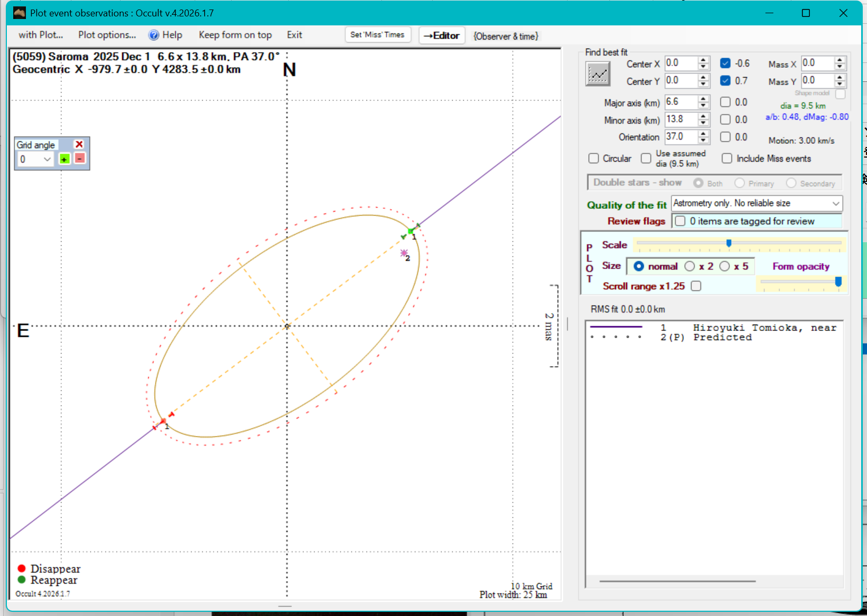The image size is (867, 616).
Task: Click the green plus grid angle button
Action: point(64,159)
